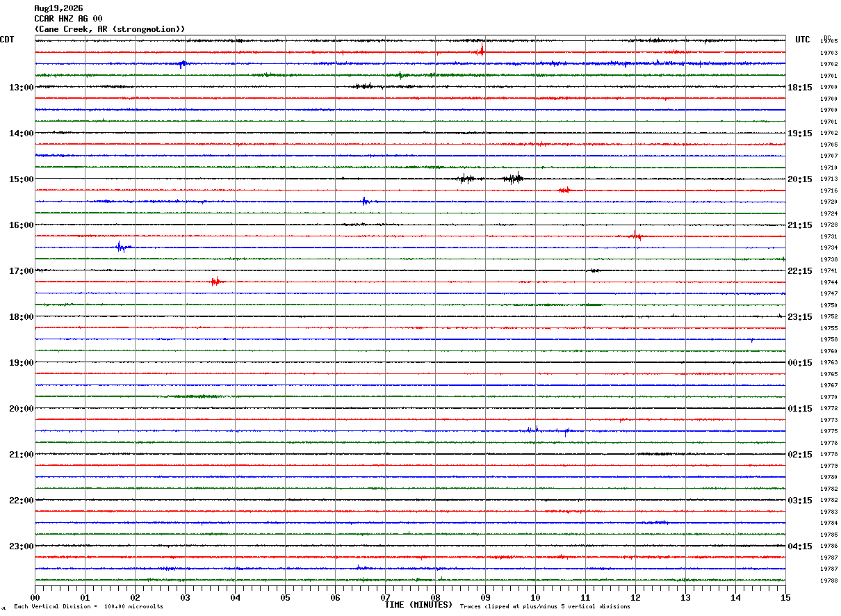841x616 pixels.
Task: Select the 15:00 CDT time label
Action: coord(21,179)
